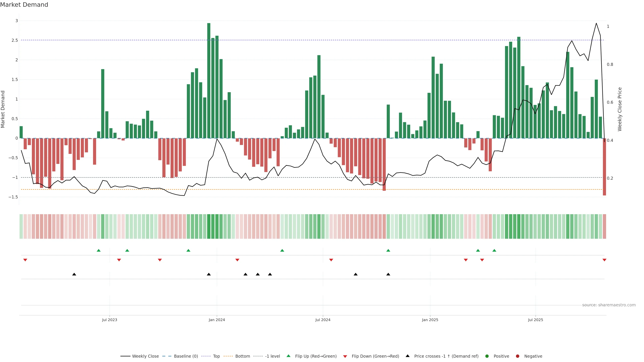Click first black price-cross triangle marker
Viewport: 644px width, 362px height.
coord(74,274)
